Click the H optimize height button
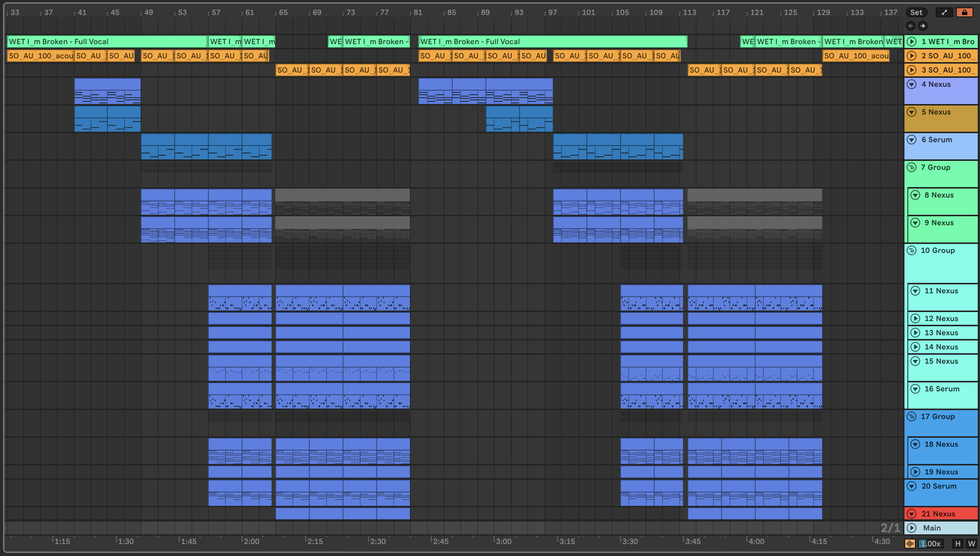The height and width of the screenshot is (556, 980). pyautogui.click(x=958, y=543)
